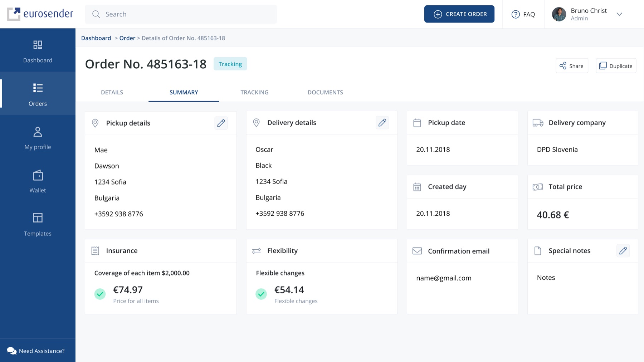
Task: Click the €54.14 flexibility price
Action: coord(289,290)
